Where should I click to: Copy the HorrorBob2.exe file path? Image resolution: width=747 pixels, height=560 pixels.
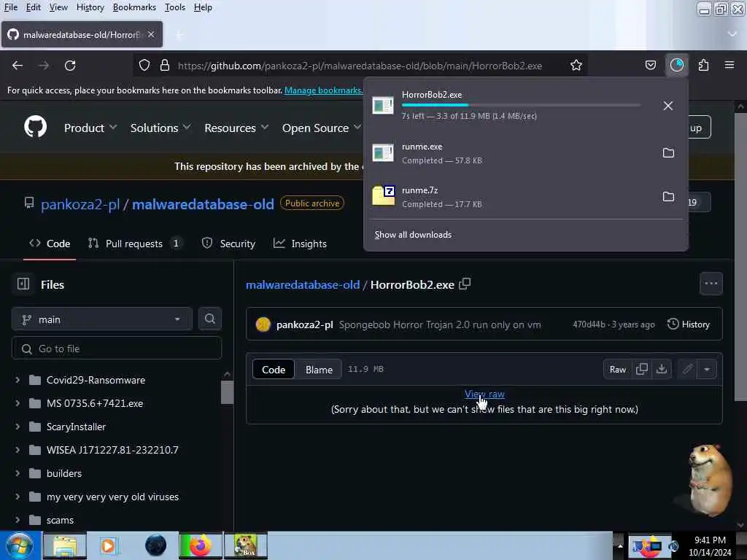coord(465,284)
